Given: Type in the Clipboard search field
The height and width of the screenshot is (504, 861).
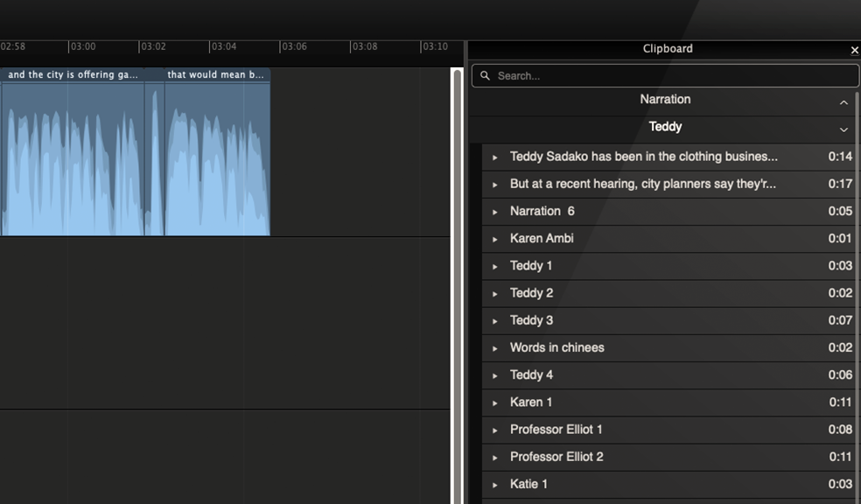Looking at the screenshot, I should [x=665, y=76].
